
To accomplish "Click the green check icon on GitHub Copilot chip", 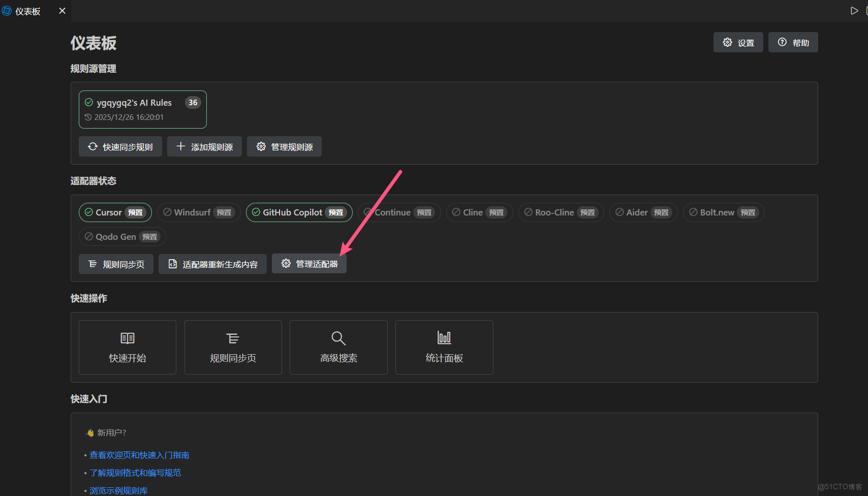I will tap(256, 212).
